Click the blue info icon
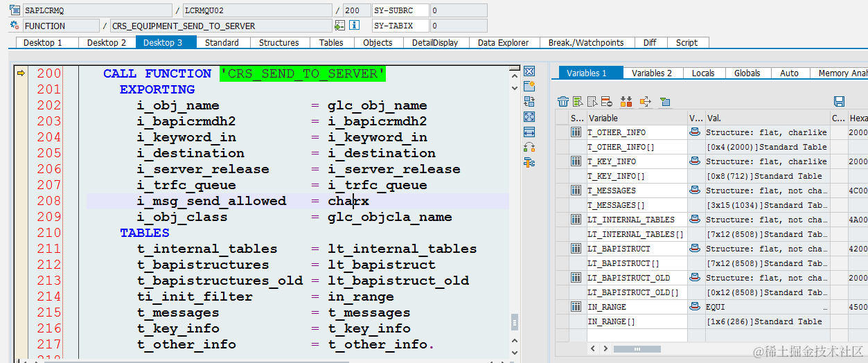 coord(354,26)
